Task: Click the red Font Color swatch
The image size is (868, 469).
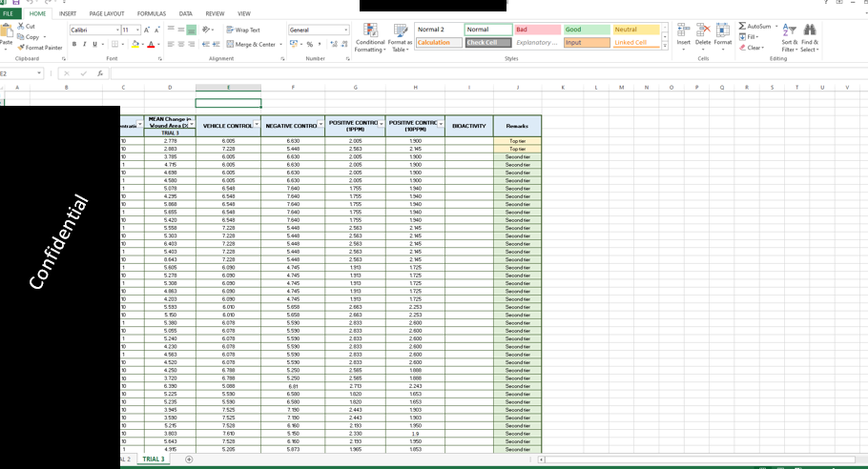Action: [x=151, y=44]
